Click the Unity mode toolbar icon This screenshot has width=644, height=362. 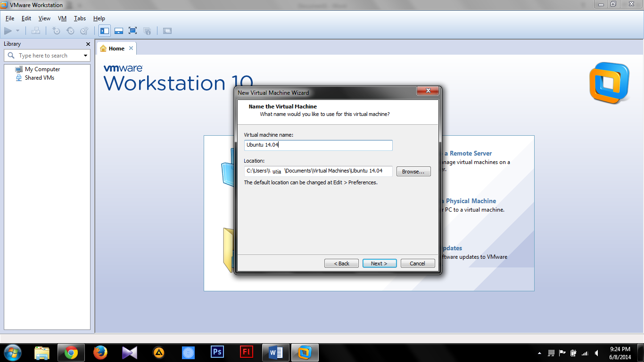(147, 31)
